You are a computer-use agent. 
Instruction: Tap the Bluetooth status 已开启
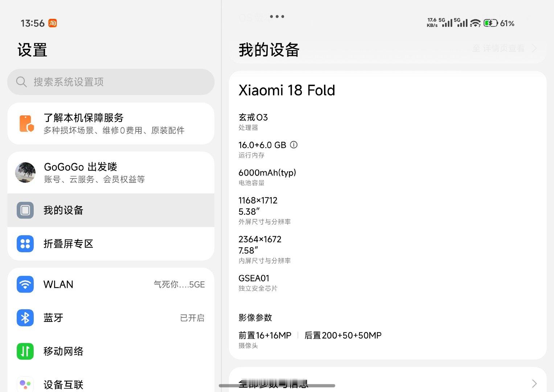tap(192, 318)
